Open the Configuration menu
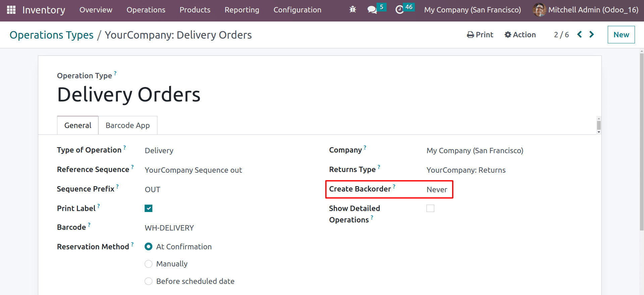This screenshot has width=644, height=295. tap(297, 10)
